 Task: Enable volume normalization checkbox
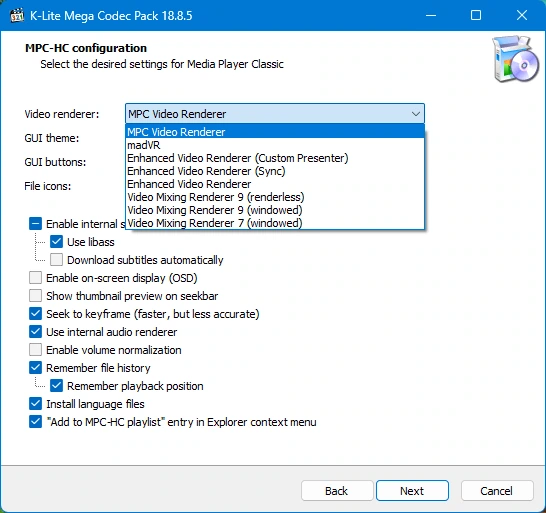coord(36,350)
